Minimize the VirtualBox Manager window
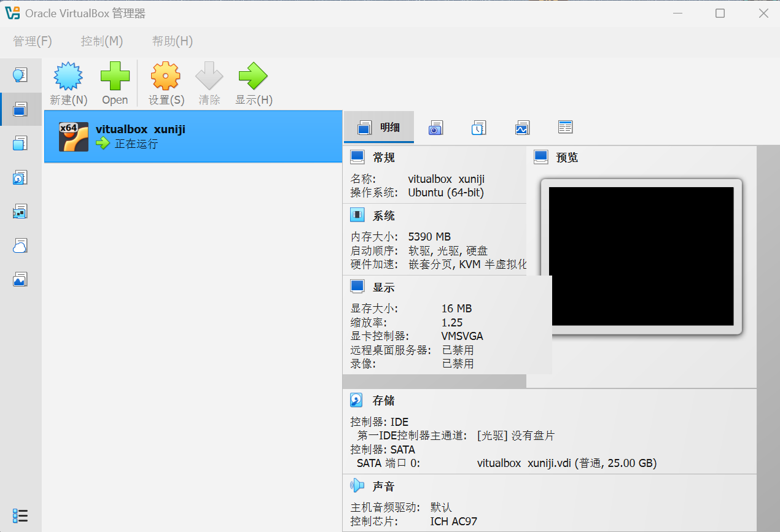The height and width of the screenshot is (532, 780). coord(677,13)
